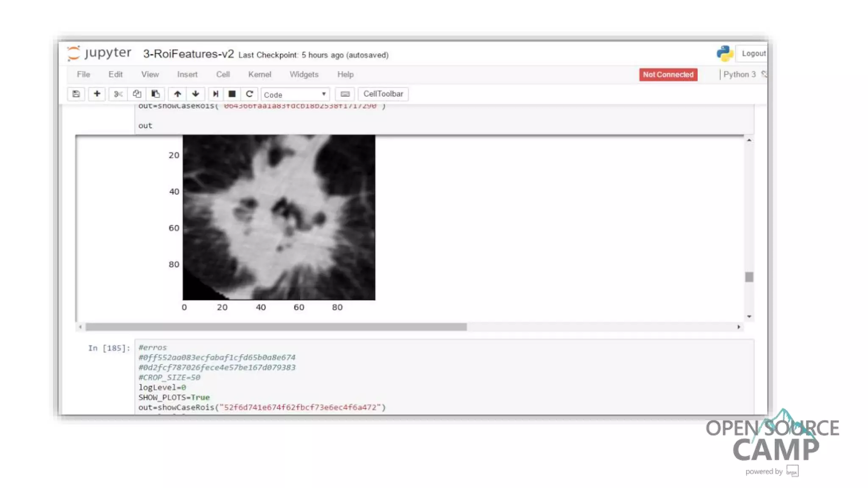This screenshot has width=868, height=488.
Task: Click the Jupyter logo
Action: point(99,53)
